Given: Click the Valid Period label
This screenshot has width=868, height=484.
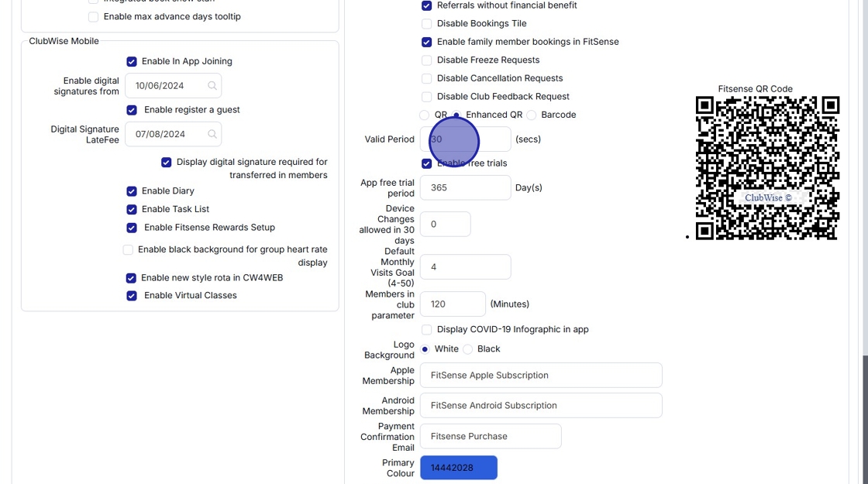Looking at the screenshot, I should click(389, 139).
